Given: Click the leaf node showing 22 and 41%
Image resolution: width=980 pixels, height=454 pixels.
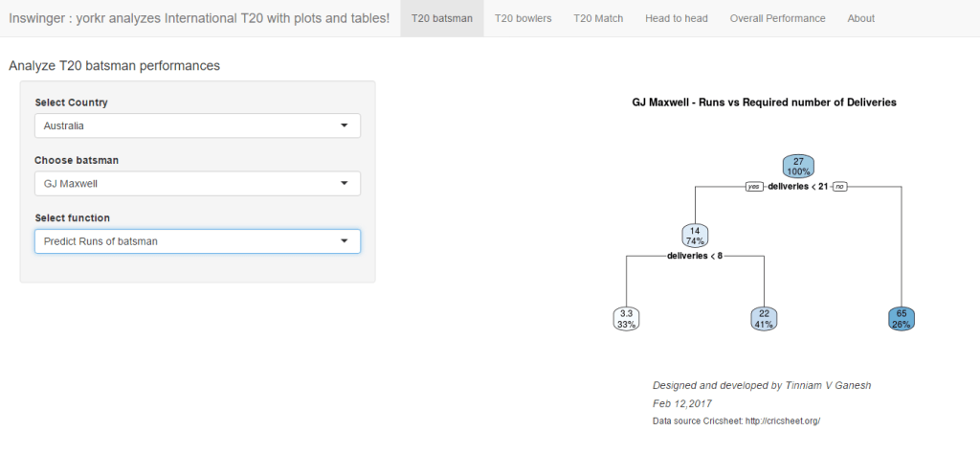Looking at the screenshot, I should [765, 319].
